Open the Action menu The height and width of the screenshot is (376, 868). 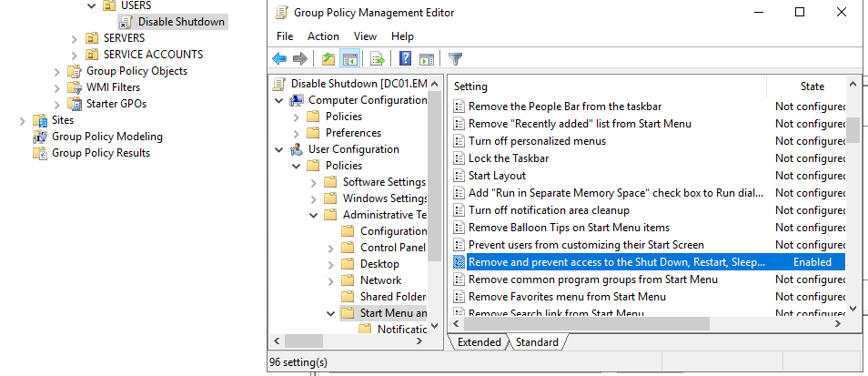coord(323,36)
